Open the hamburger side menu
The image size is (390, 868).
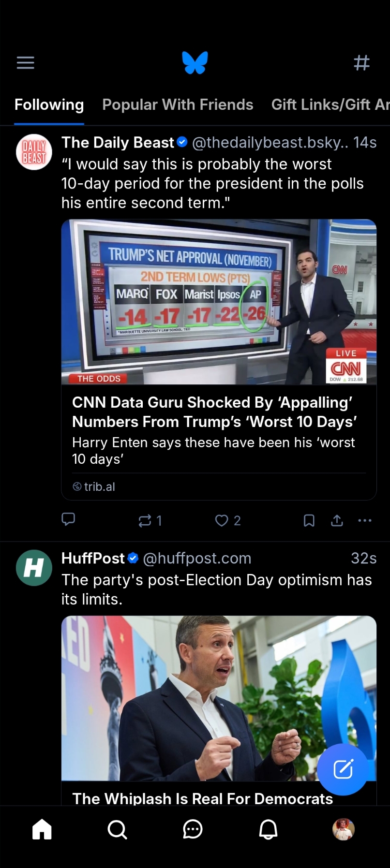[26, 62]
